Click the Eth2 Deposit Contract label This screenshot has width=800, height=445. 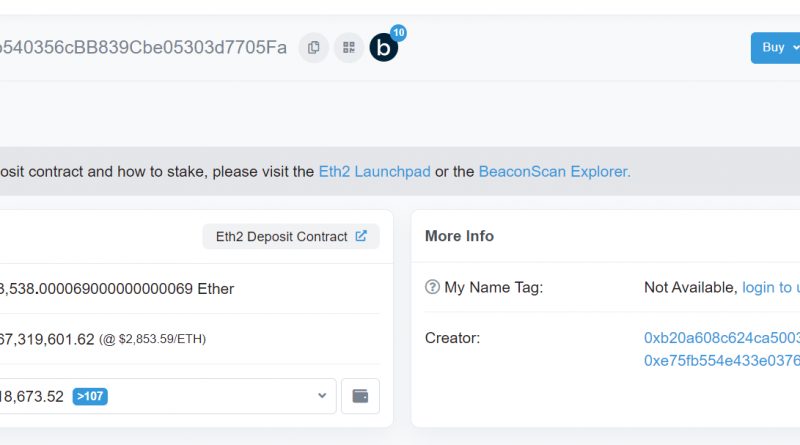click(280, 237)
